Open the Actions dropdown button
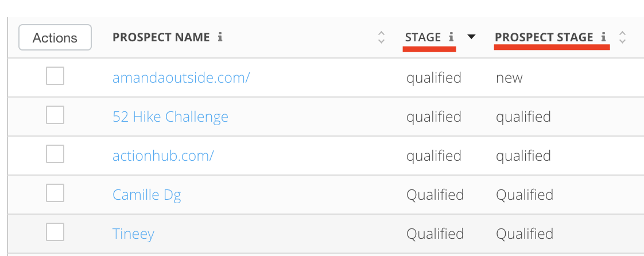Image resolution: width=644 pixels, height=256 pixels. point(55,38)
